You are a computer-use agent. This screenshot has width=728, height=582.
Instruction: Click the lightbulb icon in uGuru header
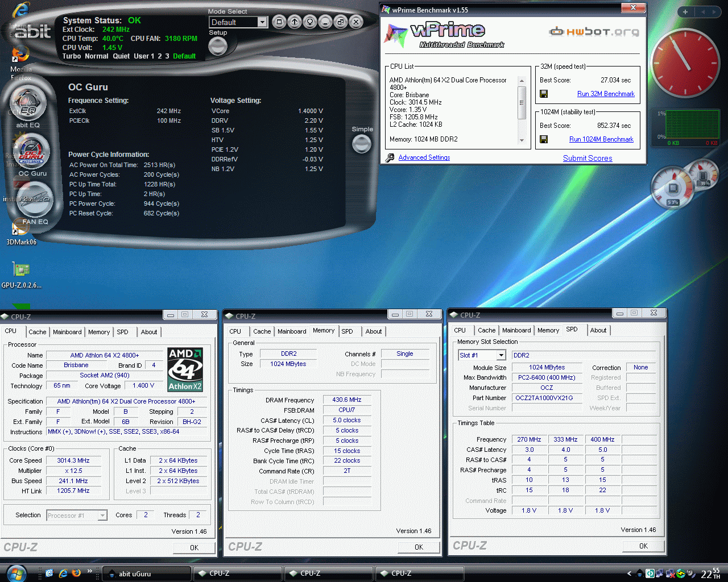[x=309, y=22]
